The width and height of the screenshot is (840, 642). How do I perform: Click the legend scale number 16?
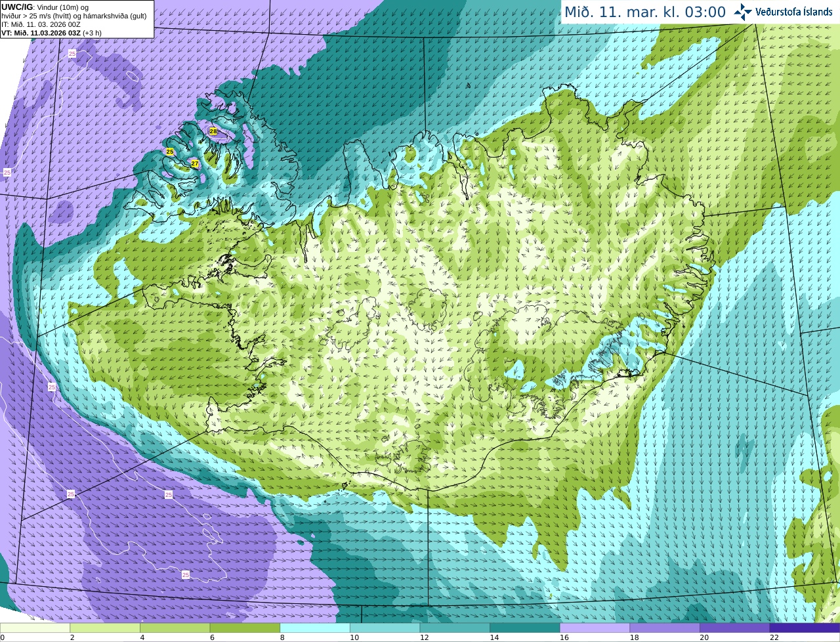(564, 637)
